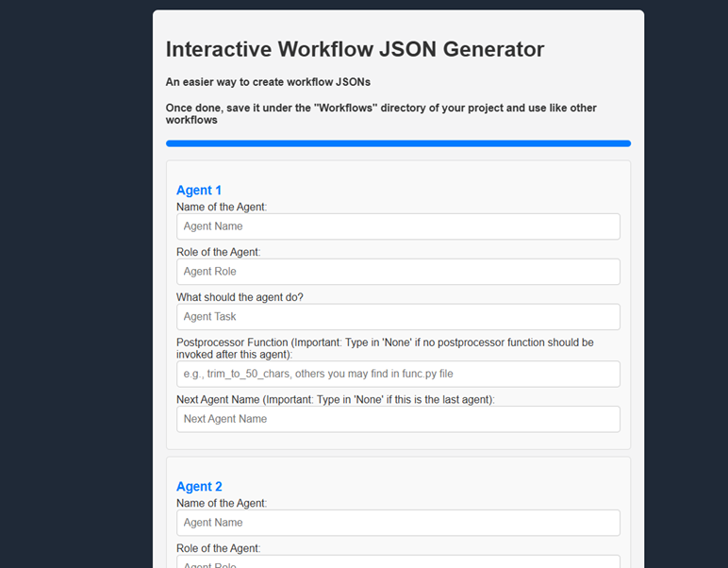Click the Agent 1 name input field

[398, 226]
